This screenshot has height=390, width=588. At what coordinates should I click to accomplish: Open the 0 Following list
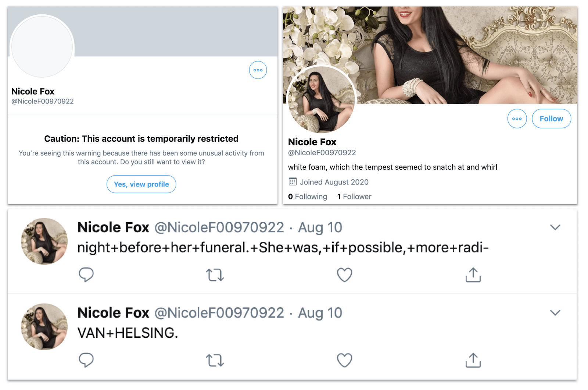click(x=308, y=196)
